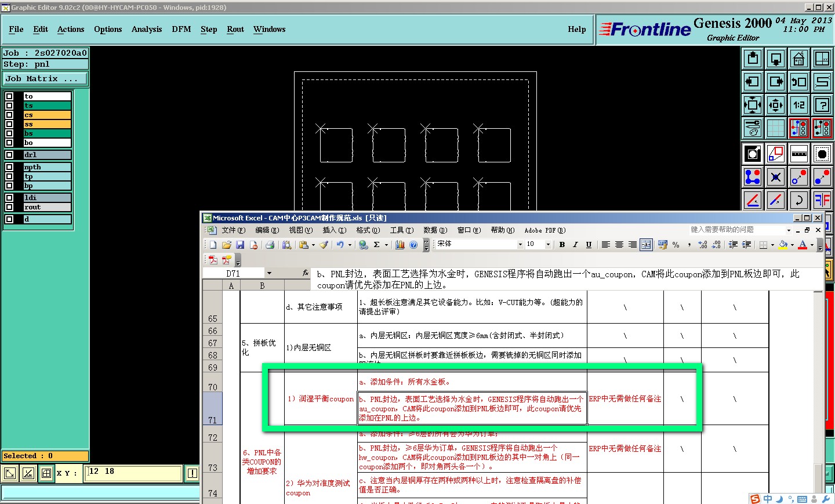Click the Convert to Adobe PDF icon
Viewport: 835px width, 504px height.
point(213,260)
